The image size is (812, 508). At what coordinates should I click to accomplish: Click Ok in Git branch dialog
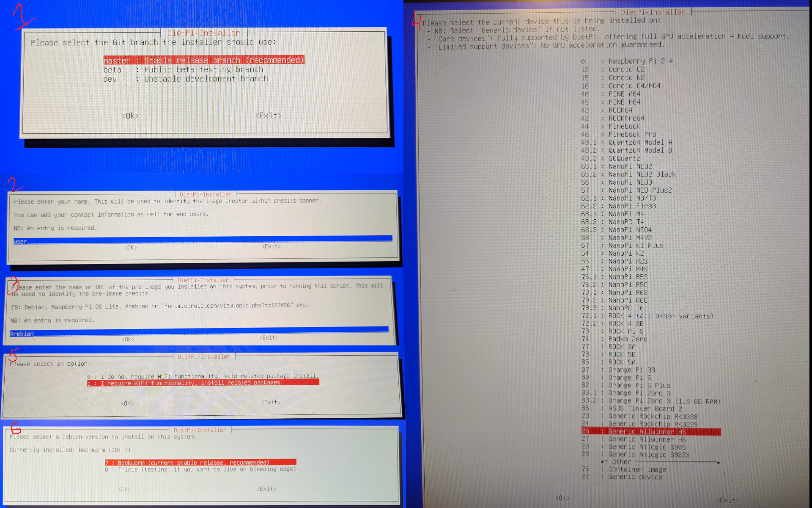click(x=130, y=116)
